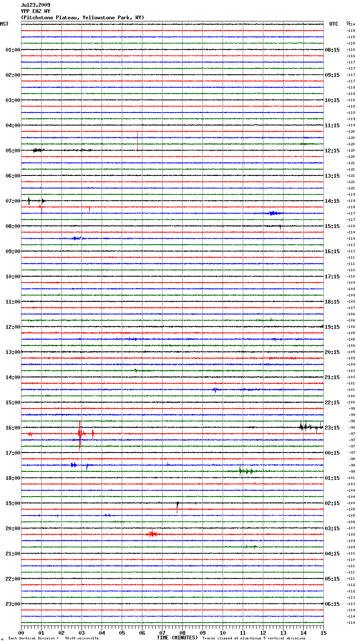
Task: Click the MST time label "20:00"
Action: [13, 529]
